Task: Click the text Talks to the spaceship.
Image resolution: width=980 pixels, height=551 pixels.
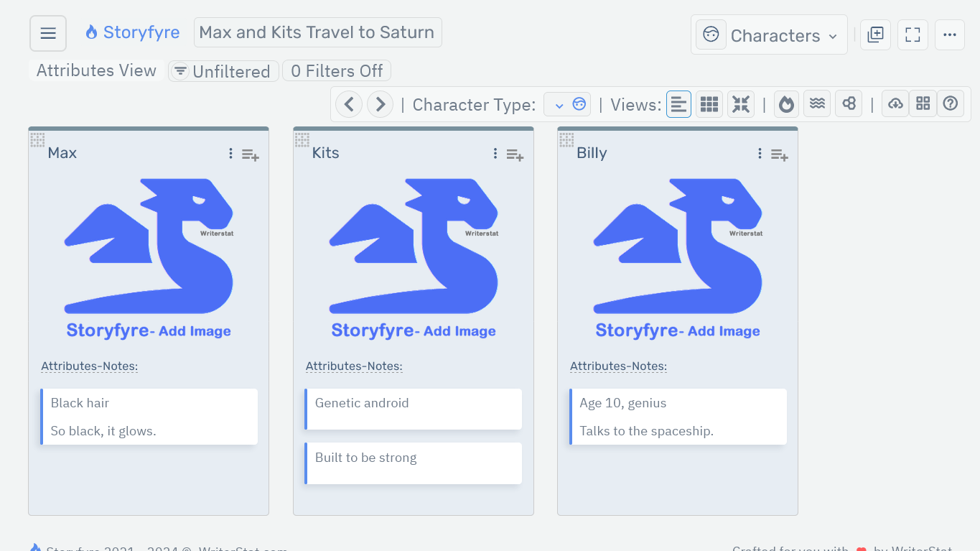Action: (647, 432)
